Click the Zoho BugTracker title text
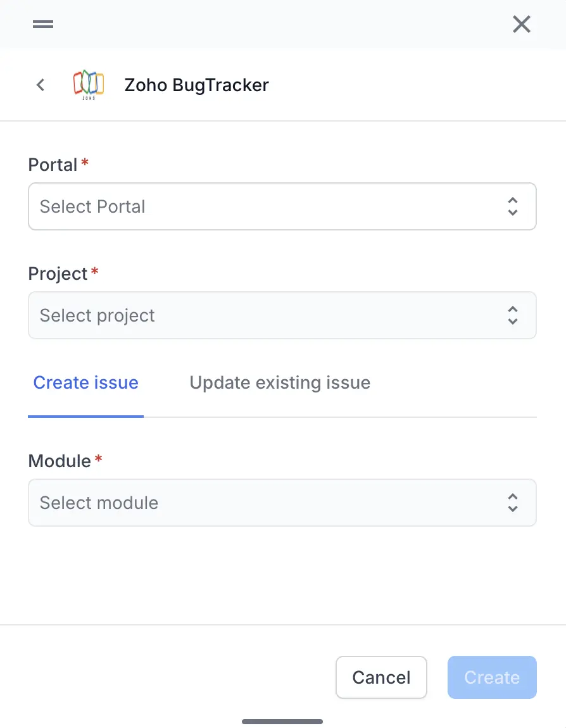This screenshot has width=566, height=728. point(196,85)
